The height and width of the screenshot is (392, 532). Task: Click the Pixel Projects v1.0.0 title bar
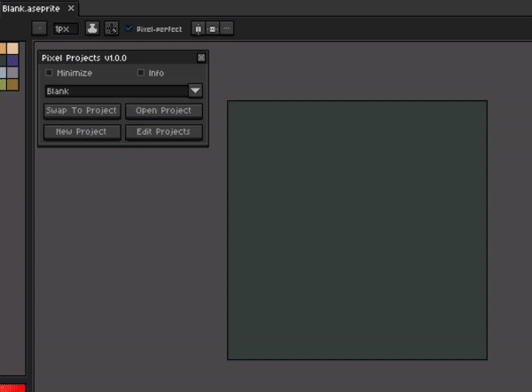(x=119, y=58)
